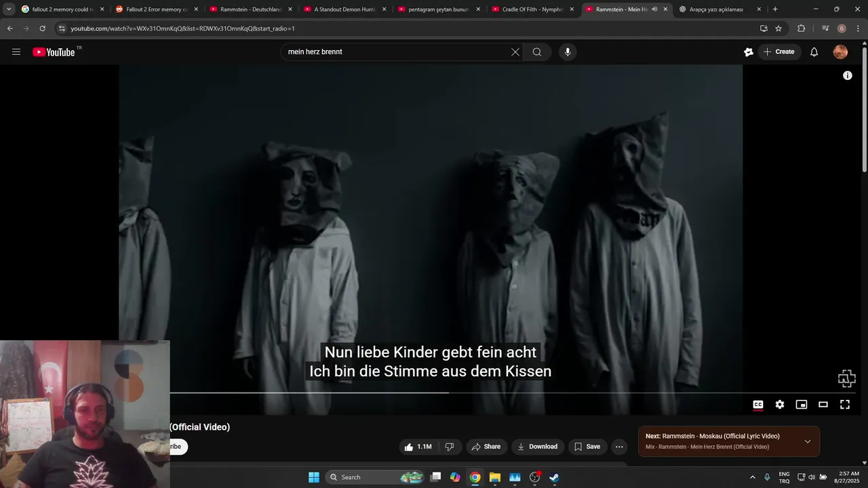
Task: Dislike this video
Action: click(450, 447)
